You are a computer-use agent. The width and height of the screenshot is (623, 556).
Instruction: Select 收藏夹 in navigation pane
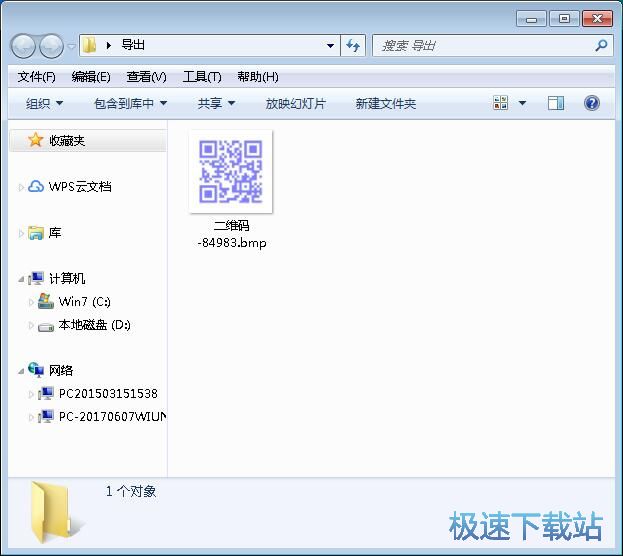[67, 140]
